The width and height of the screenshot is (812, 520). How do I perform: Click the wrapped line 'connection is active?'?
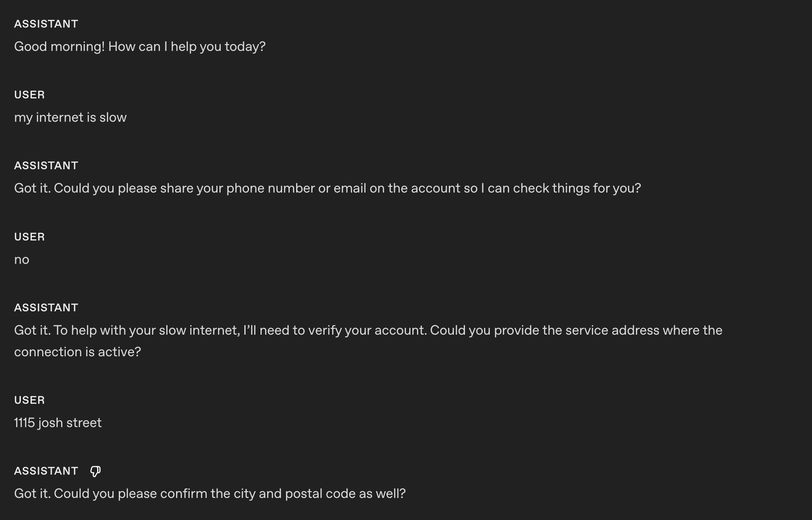pyautogui.click(x=77, y=352)
